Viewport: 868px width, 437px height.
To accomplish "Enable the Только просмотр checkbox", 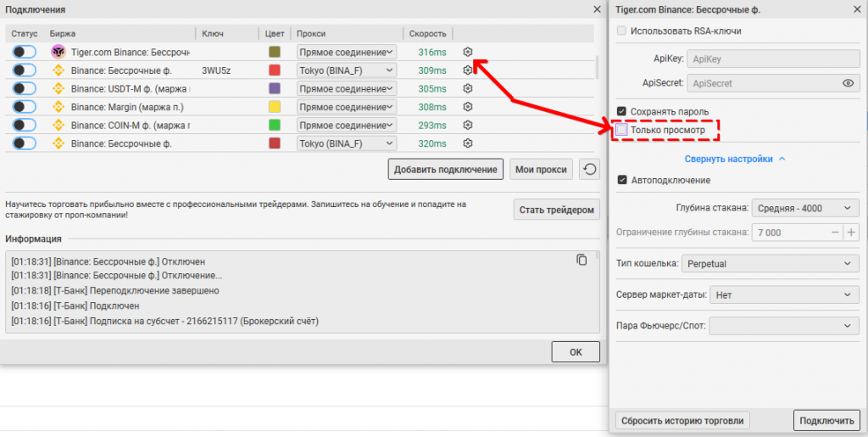I will coord(621,130).
